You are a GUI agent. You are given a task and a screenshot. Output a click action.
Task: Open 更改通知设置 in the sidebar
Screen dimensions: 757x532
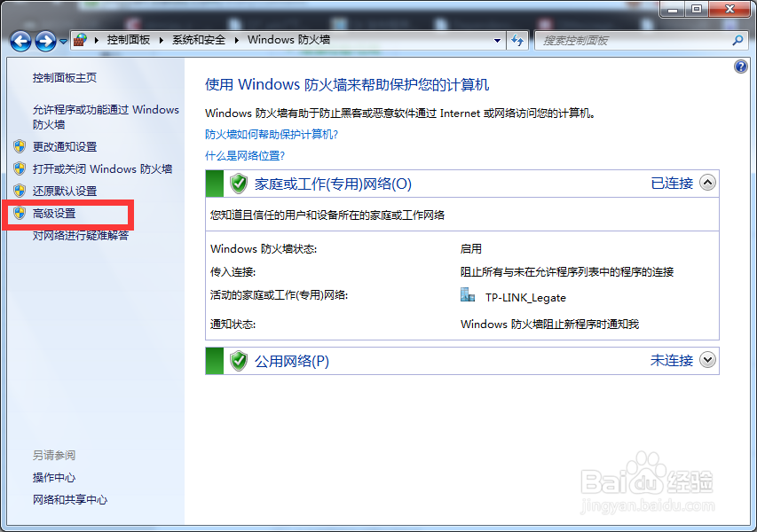(x=64, y=146)
